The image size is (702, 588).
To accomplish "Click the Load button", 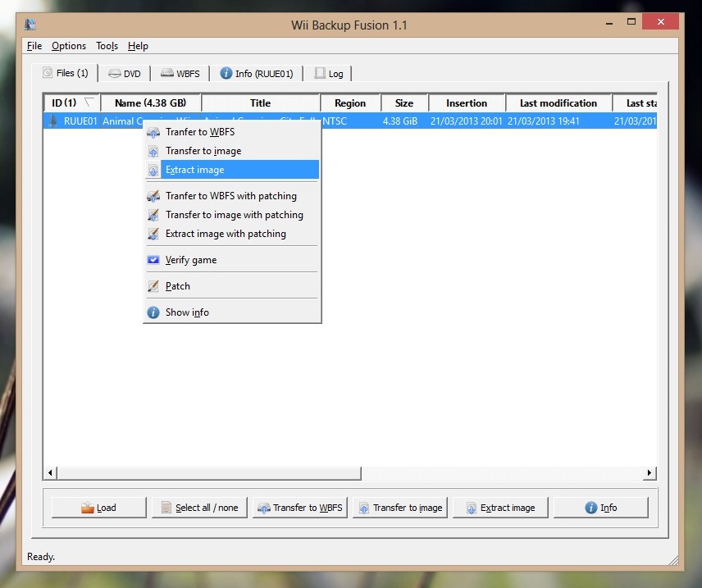I will (99, 508).
